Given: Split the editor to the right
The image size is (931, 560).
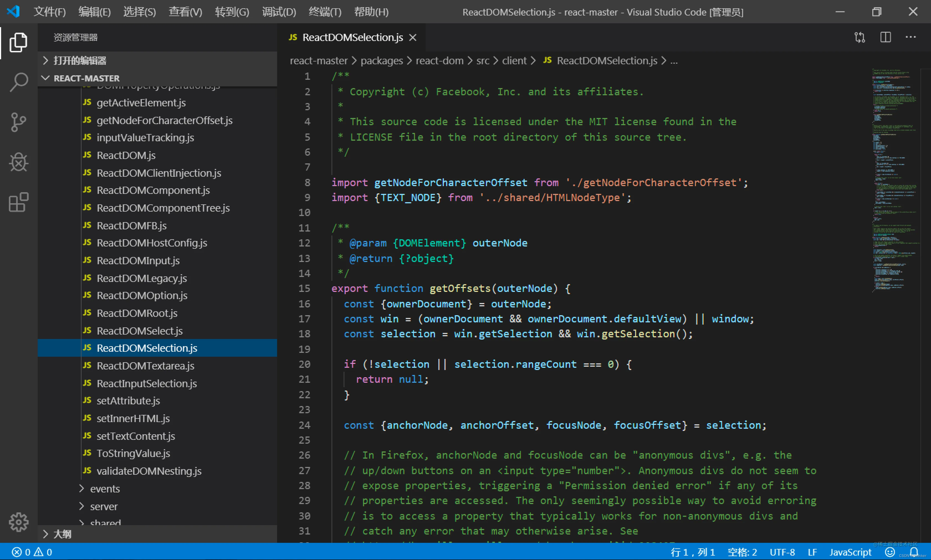Looking at the screenshot, I should [885, 37].
